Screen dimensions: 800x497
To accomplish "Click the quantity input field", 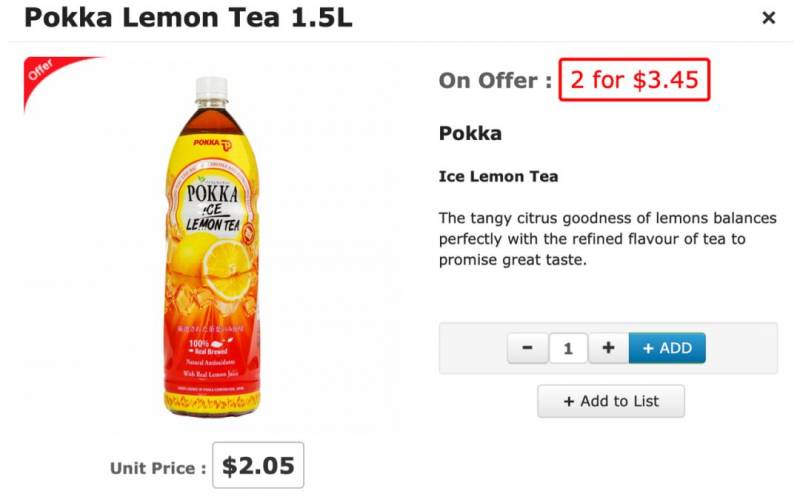I will tap(568, 348).
